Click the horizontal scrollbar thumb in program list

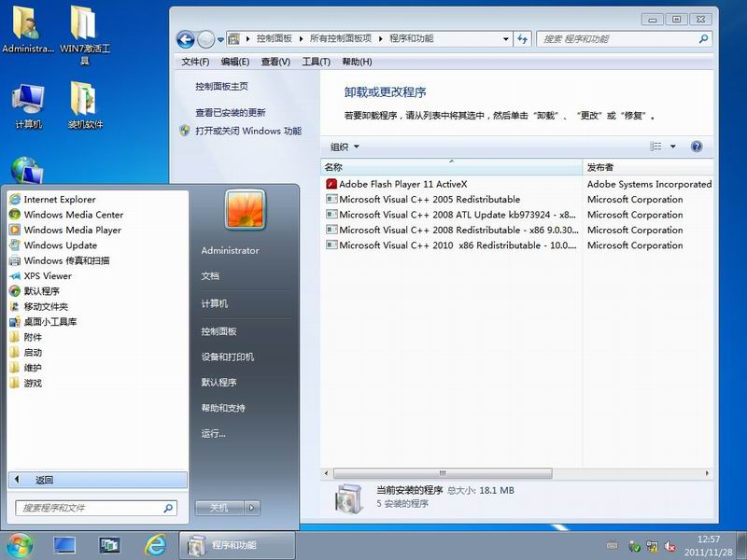(x=443, y=473)
